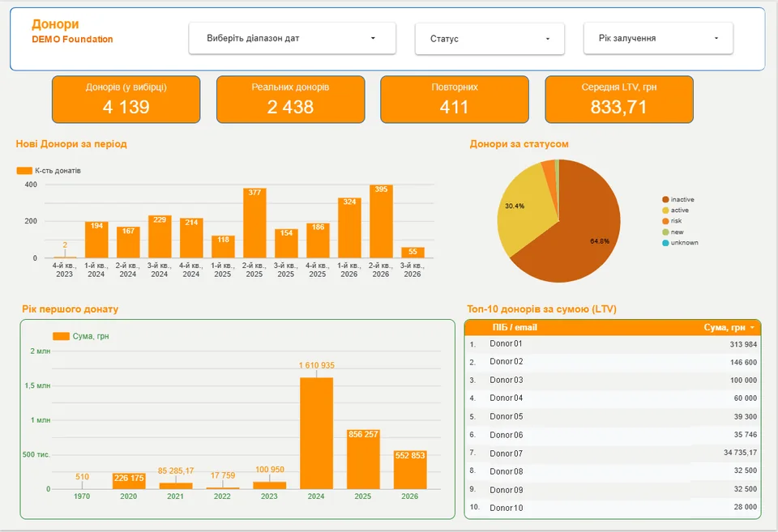Select the Donor05 row
This screenshot has width=778, height=532.
click(613, 416)
